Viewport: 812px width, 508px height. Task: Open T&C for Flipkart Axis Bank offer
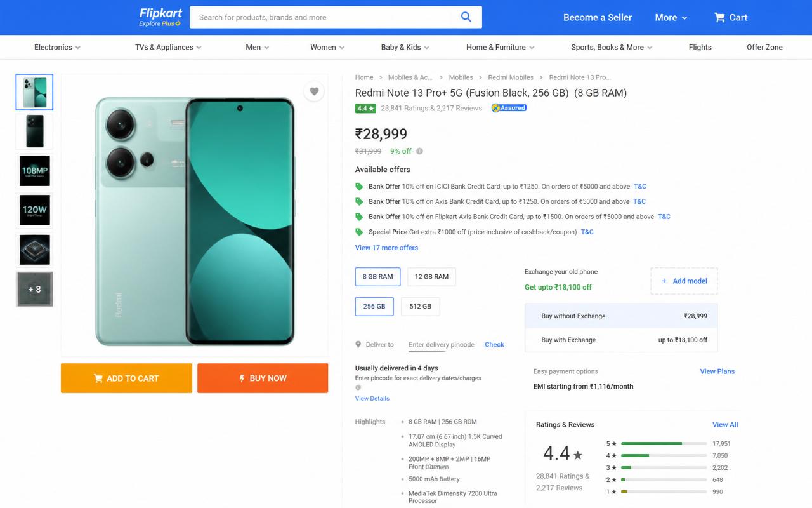click(664, 217)
